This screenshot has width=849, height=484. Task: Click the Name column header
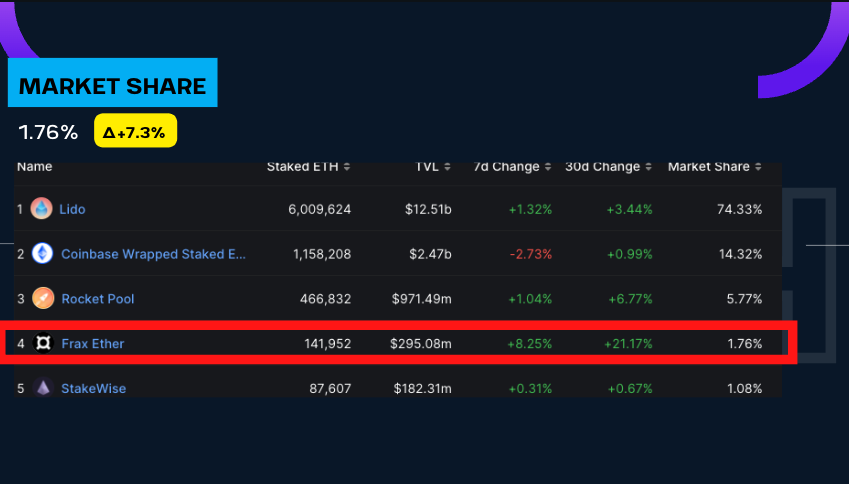coord(35,167)
